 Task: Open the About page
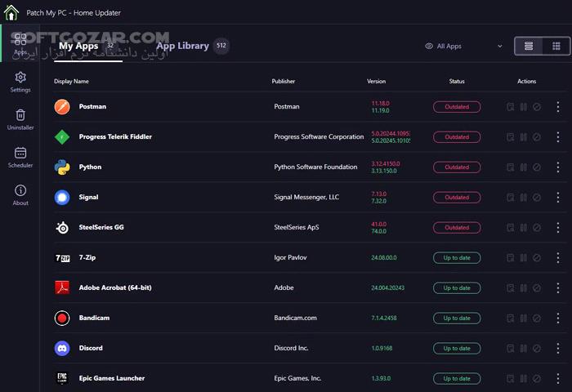(20, 195)
